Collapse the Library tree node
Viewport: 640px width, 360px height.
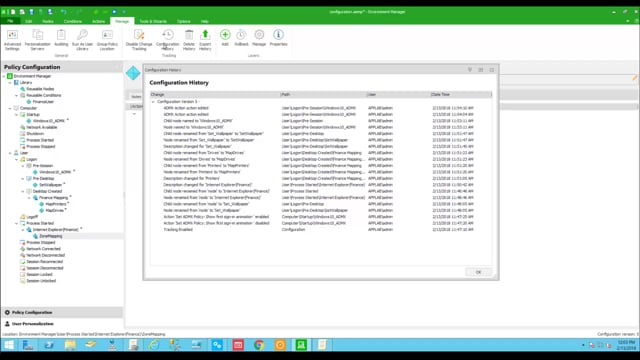tap(10, 82)
